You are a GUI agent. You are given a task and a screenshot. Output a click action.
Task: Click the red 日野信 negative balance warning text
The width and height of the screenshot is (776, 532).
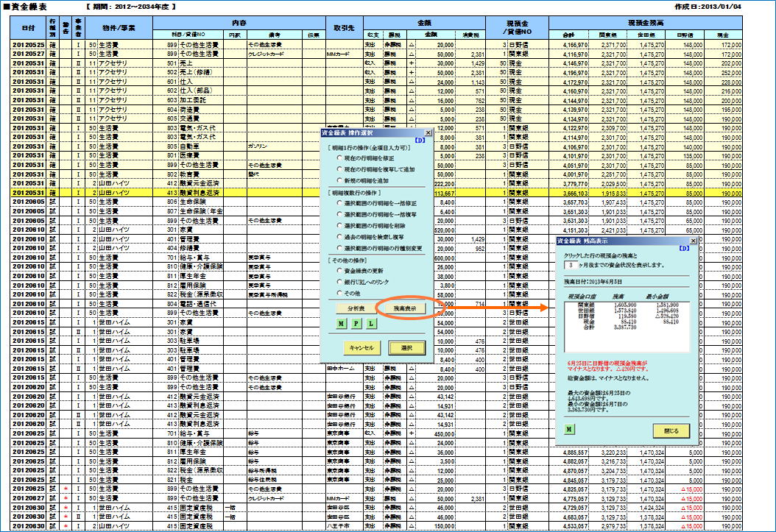(607, 366)
